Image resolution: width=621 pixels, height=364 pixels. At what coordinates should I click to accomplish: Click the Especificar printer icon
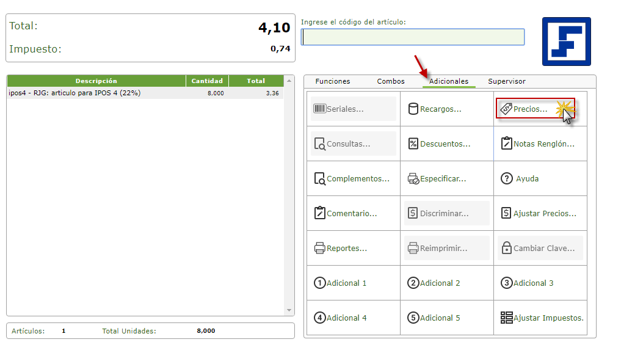tap(413, 178)
